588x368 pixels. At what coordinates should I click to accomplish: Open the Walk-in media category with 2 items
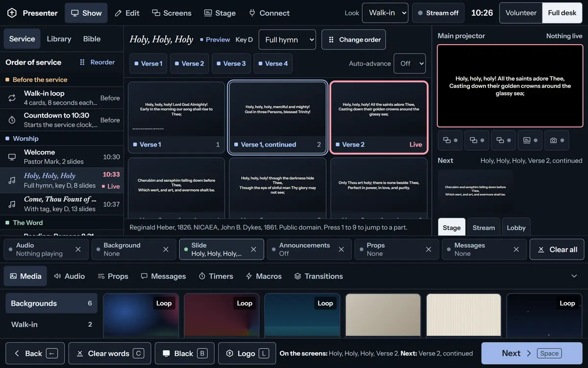point(51,324)
